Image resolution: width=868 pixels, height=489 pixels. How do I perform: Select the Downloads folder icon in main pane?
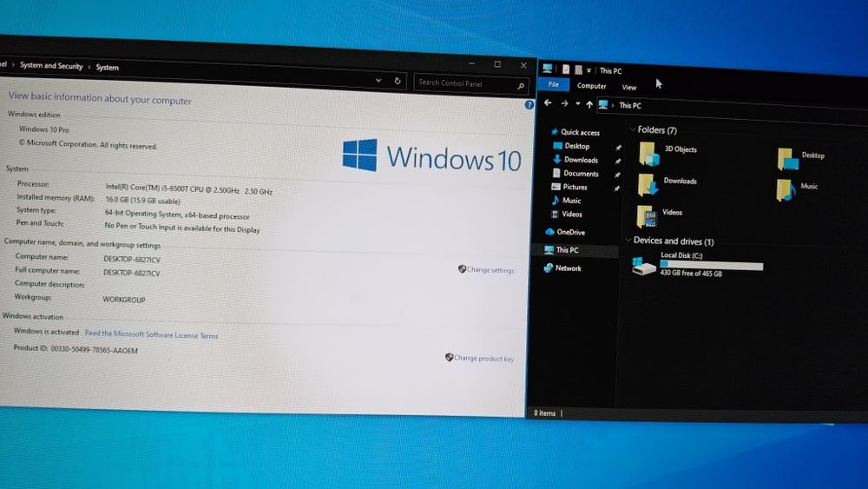point(648,185)
